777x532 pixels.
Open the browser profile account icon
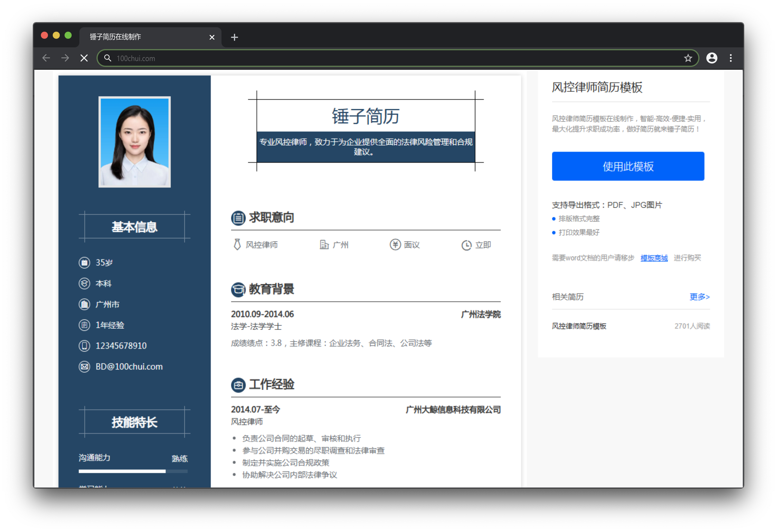click(x=712, y=58)
